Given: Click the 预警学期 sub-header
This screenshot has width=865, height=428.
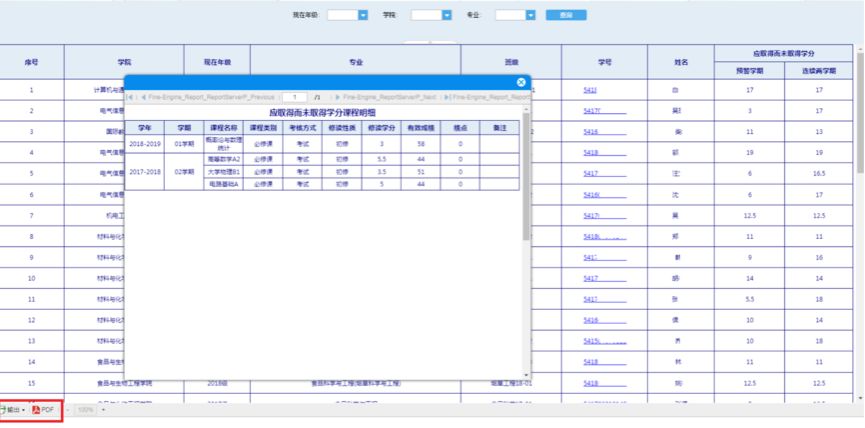Looking at the screenshot, I should pyautogui.click(x=749, y=71).
